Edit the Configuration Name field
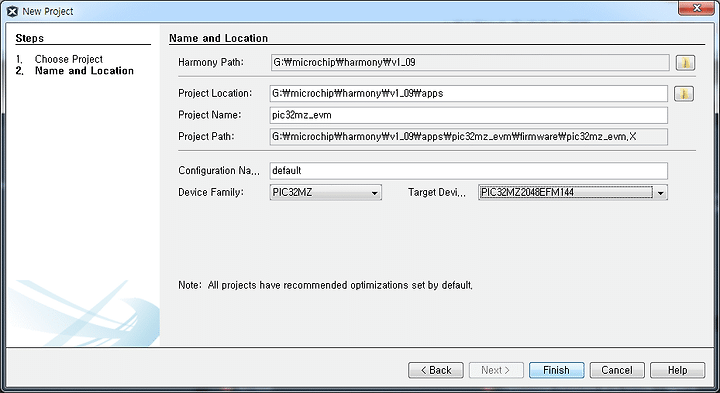Image resolution: width=720 pixels, height=393 pixels. pyautogui.click(x=469, y=171)
